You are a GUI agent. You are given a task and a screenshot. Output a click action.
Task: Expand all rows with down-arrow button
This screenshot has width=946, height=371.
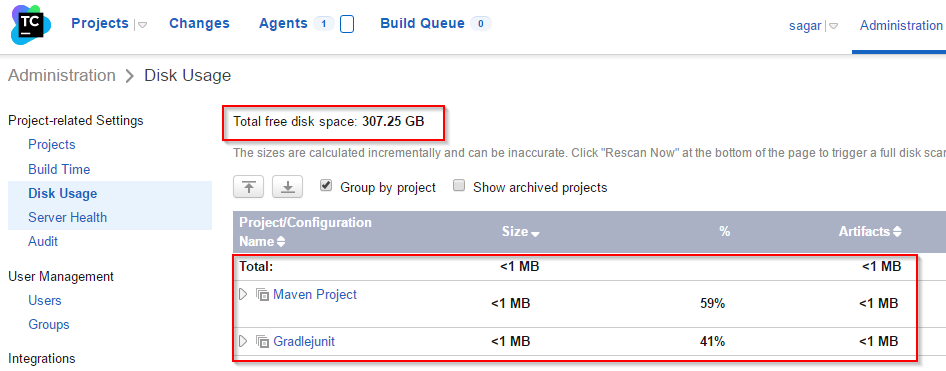click(288, 187)
